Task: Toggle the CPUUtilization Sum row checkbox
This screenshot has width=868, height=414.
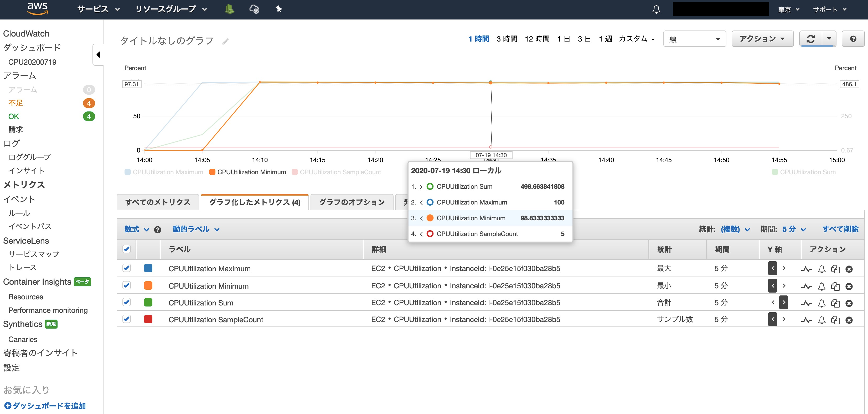Action: click(127, 302)
